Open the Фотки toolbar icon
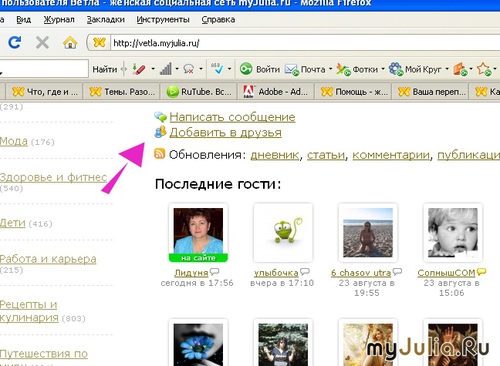 pos(343,69)
